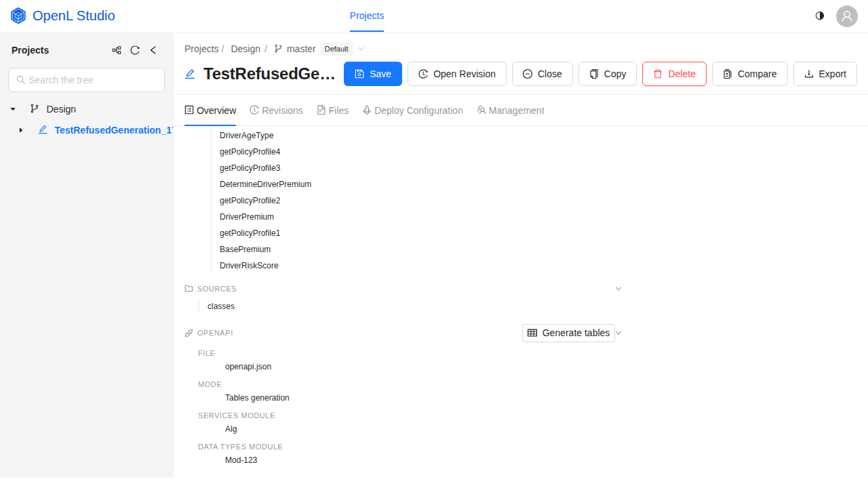The width and height of the screenshot is (868, 488).
Task: Select the BasePremium module
Action: coord(245,249)
